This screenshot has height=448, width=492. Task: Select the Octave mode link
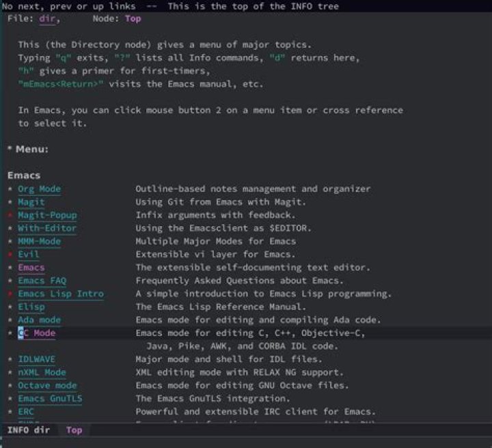[x=47, y=386]
